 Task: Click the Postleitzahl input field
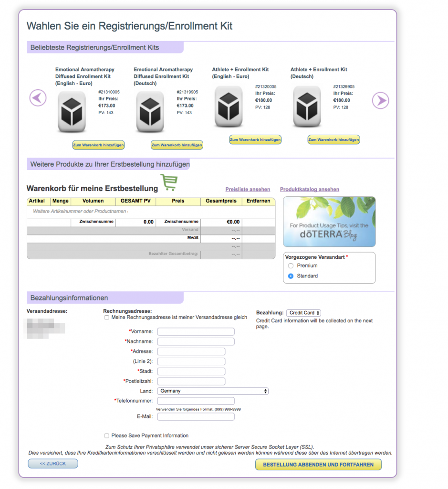tap(191, 382)
